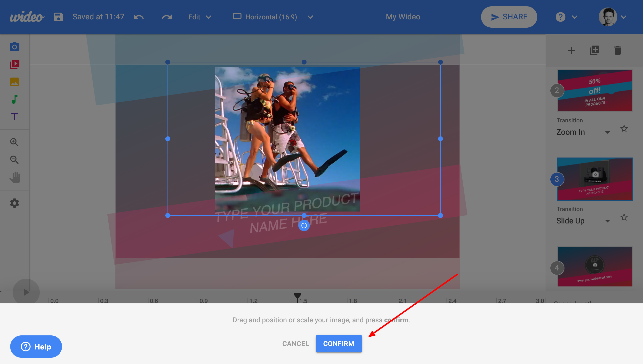Click the scene number 2 badge
This screenshot has width=643, height=364.
pyautogui.click(x=557, y=90)
